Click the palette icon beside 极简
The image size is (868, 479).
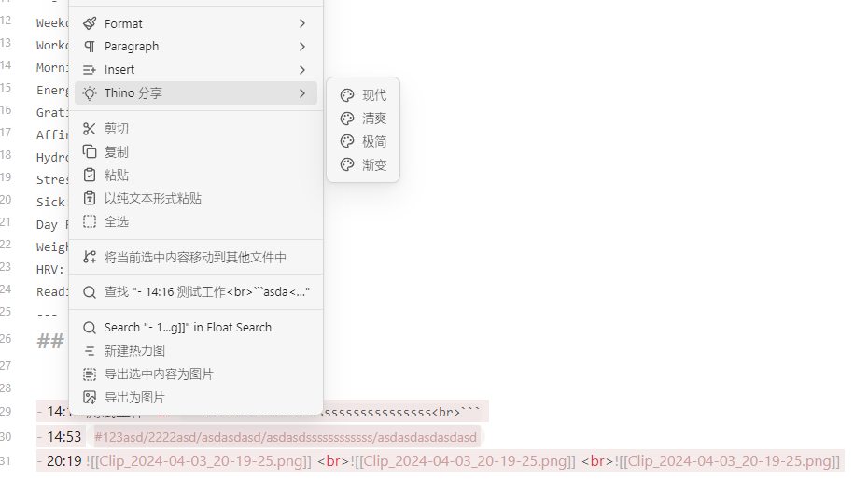pyautogui.click(x=347, y=142)
